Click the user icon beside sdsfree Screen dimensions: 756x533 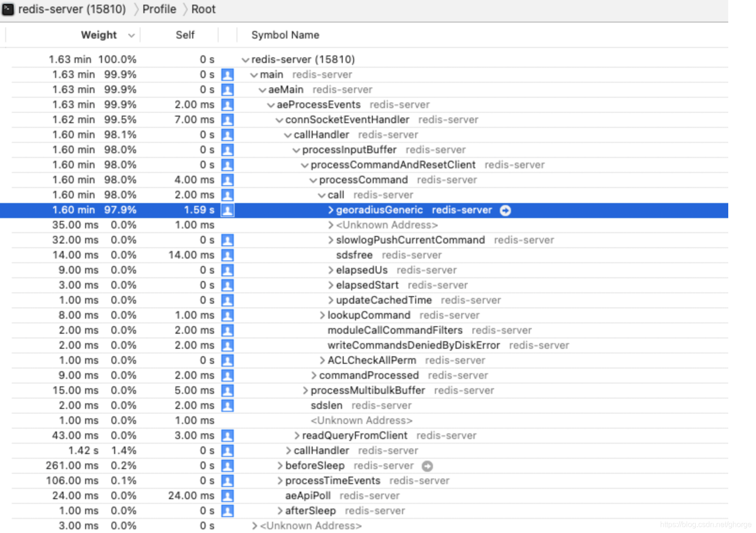pyautogui.click(x=228, y=255)
